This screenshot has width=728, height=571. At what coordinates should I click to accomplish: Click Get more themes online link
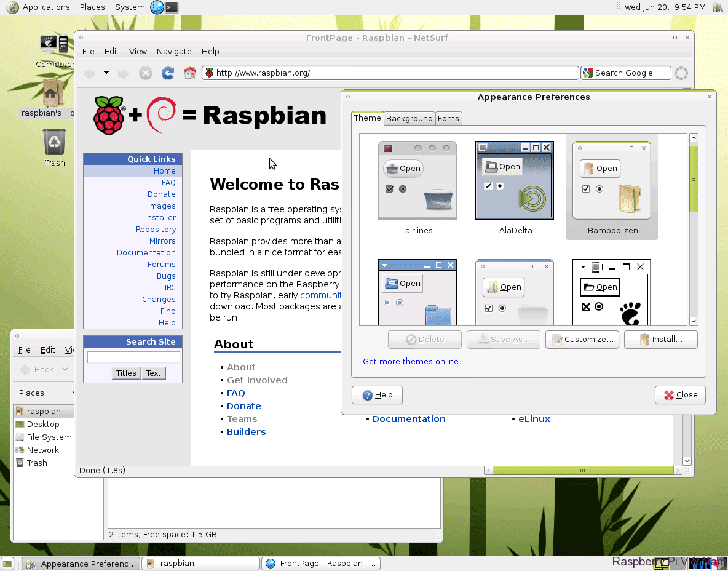point(410,361)
